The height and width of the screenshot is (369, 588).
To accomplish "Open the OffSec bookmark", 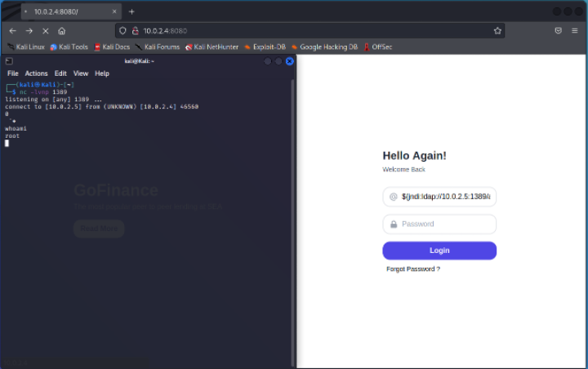I will 377,47.
